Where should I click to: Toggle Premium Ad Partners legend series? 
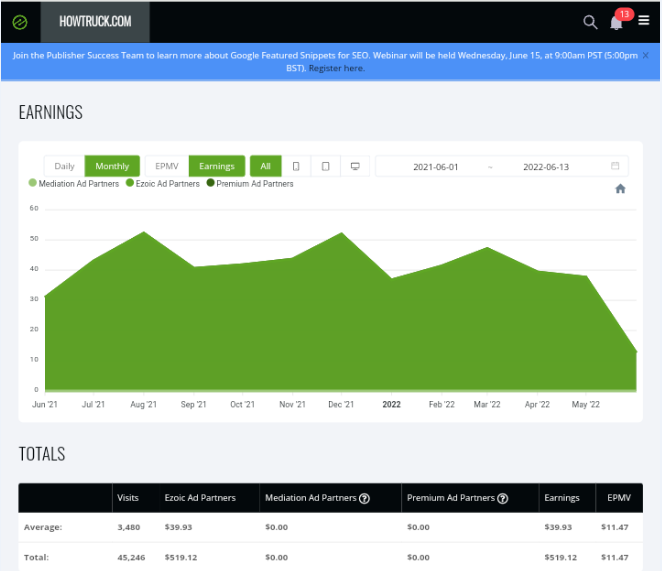click(250, 184)
